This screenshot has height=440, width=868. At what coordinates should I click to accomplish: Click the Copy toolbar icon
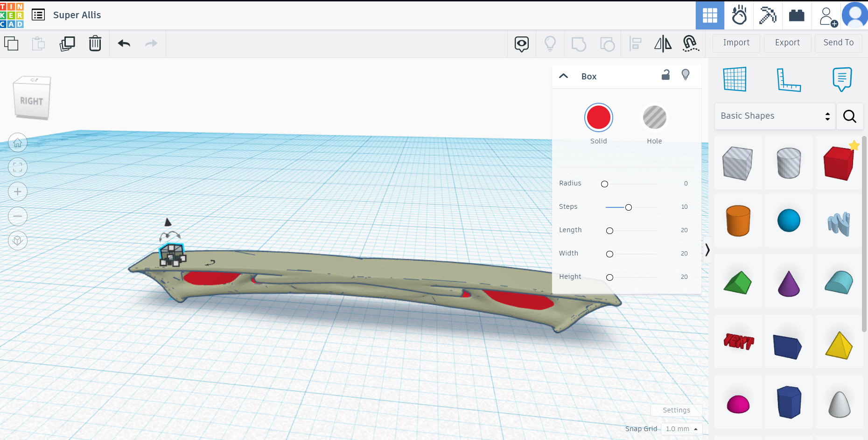tap(11, 43)
